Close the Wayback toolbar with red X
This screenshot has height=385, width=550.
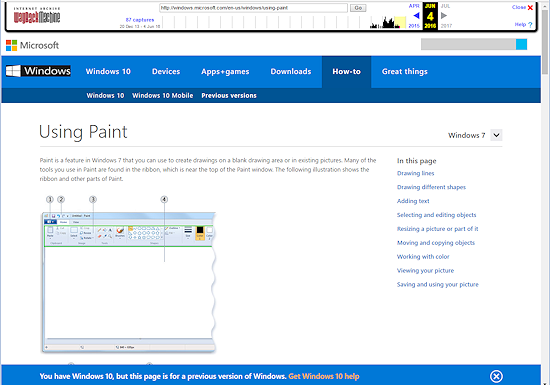[x=530, y=7]
